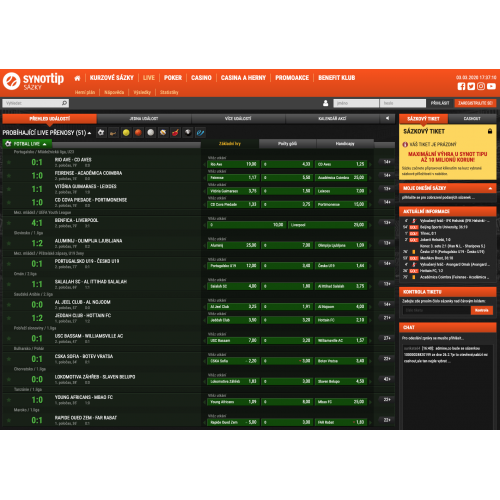Open the Herní plán link
This screenshot has width=500, height=500.
85,92
